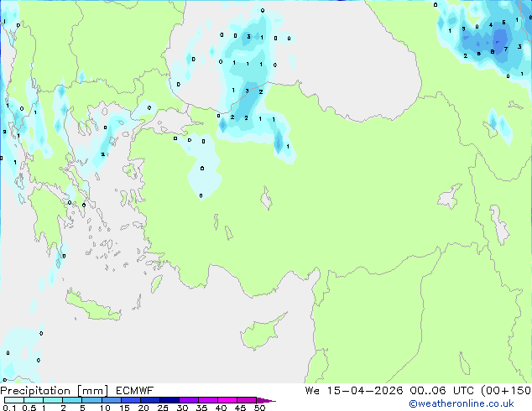532x411 pixels.
Task: Open the weatheronline.co.uk copyright link
Action: pos(462,403)
